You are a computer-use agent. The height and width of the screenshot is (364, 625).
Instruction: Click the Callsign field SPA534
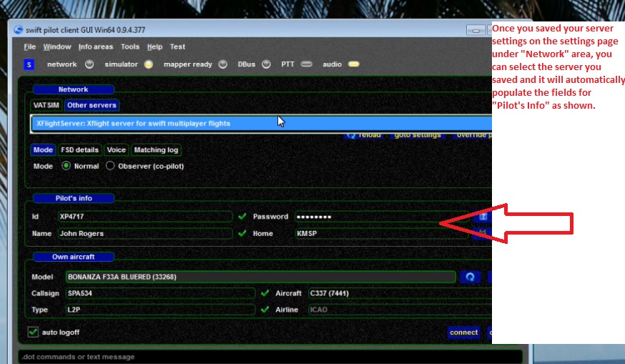tap(160, 293)
